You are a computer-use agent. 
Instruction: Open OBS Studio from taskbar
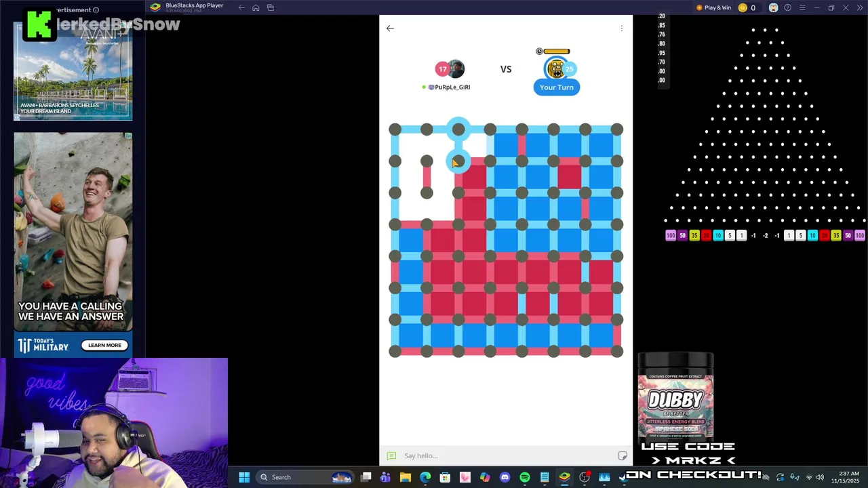(x=585, y=477)
